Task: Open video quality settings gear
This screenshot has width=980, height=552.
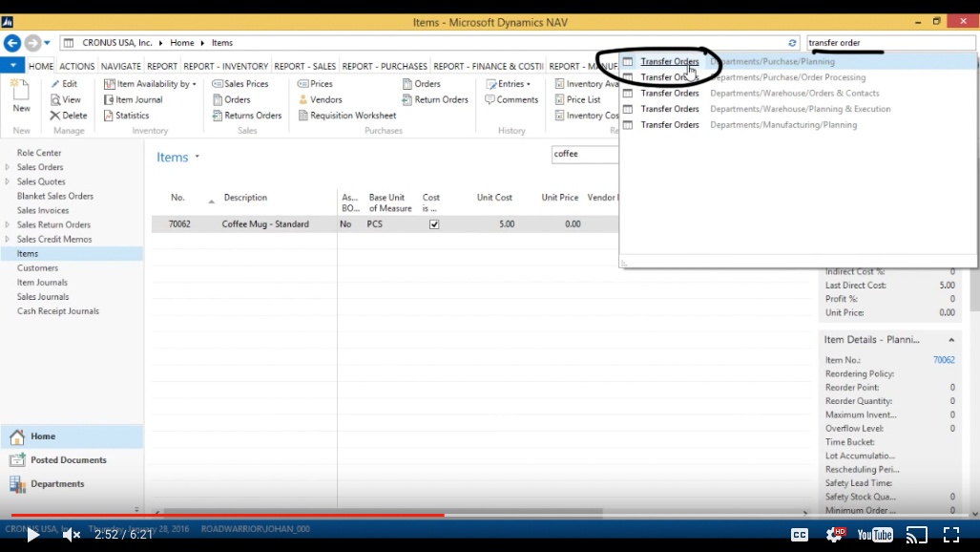Action: (835, 535)
